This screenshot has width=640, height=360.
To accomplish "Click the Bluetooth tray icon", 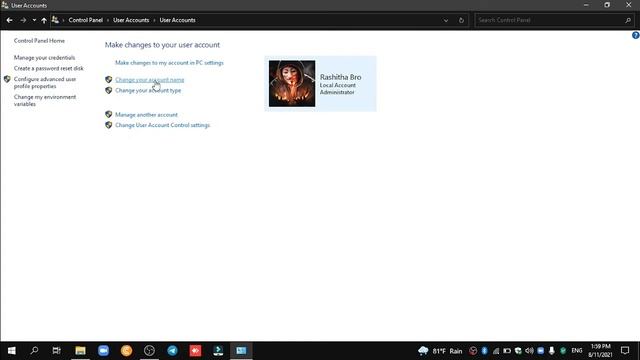I will [484, 351].
